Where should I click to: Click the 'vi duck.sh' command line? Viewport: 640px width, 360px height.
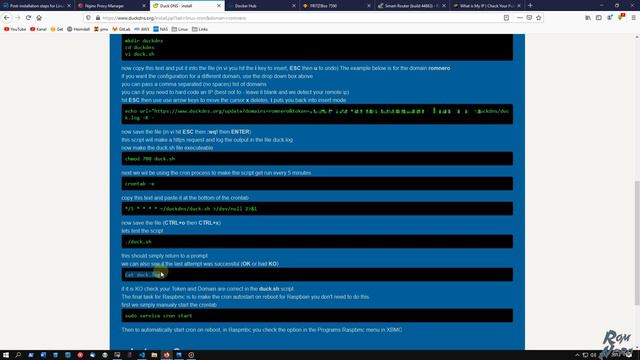pyautogui.click(x=140, y=54)
